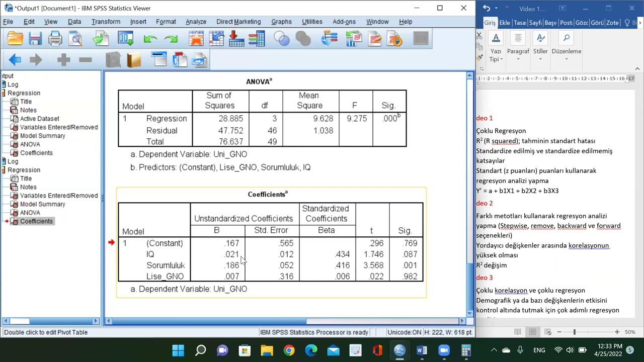Switch to Ekle tab in Word

505,23
